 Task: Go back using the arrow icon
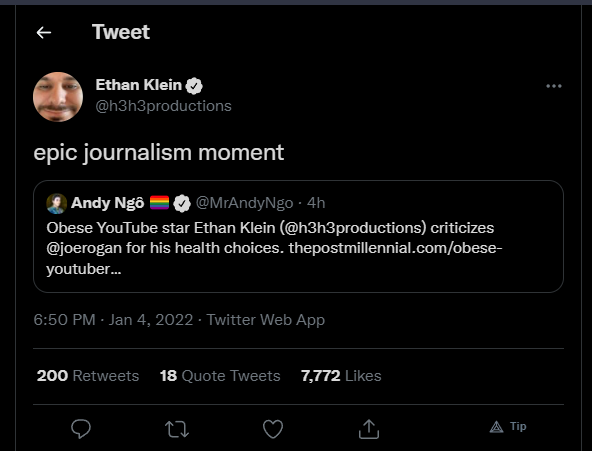click(x=44, y=32)
